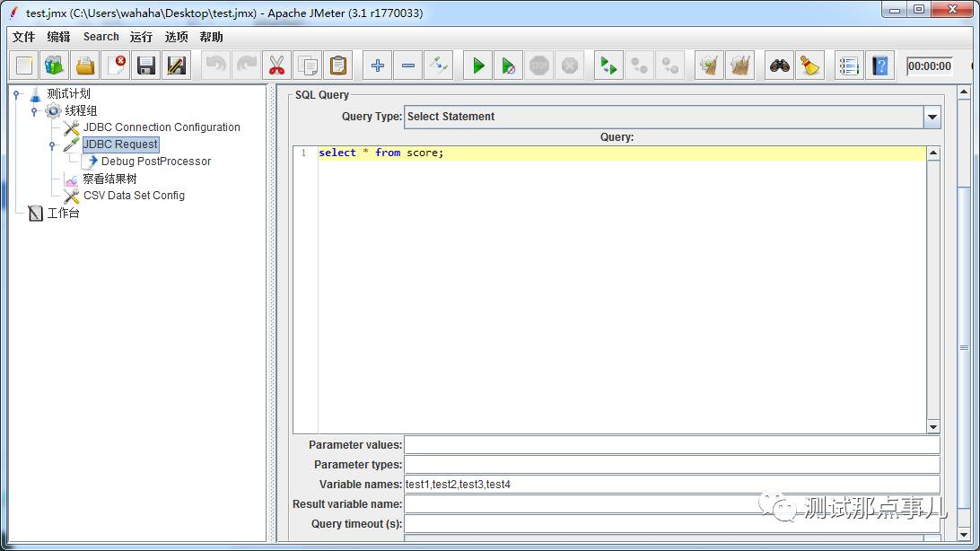Screen dimensions: 980x551
Task: Collapse the 测试计划 tree expander
Action: 17,94
